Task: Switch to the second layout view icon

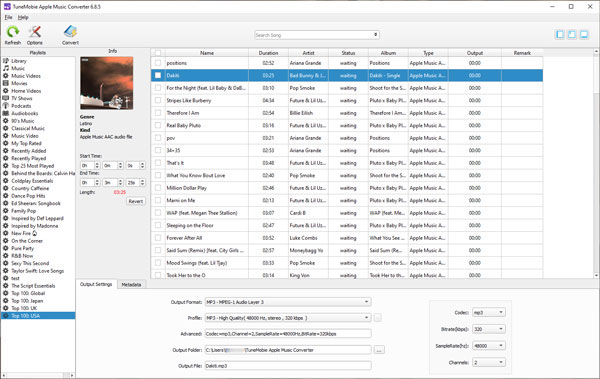Action: [x=572, y=34]
